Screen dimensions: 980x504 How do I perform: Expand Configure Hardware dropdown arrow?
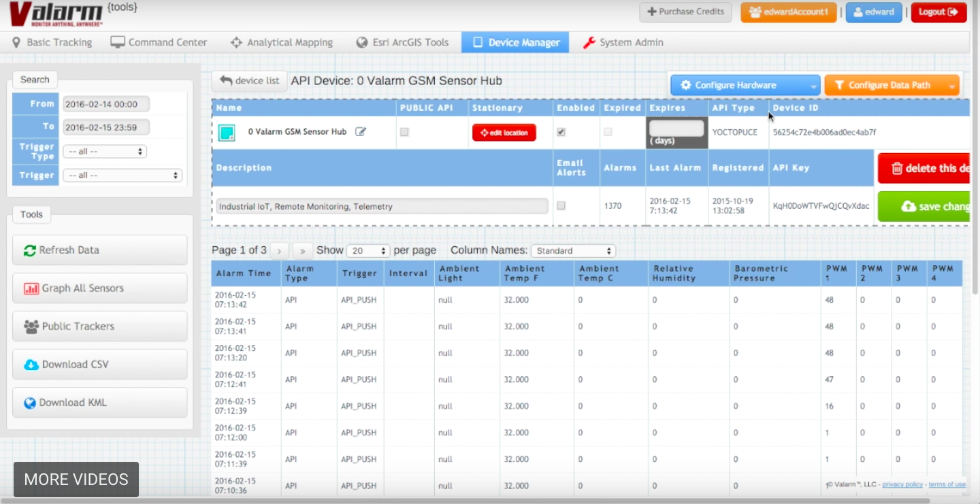[x=814, y=85]
